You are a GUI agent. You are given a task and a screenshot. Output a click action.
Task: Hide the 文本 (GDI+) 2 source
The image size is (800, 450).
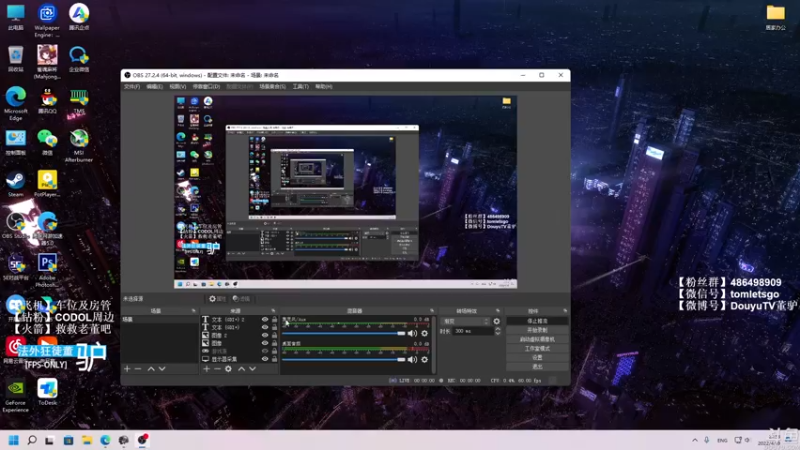(265, 319)
